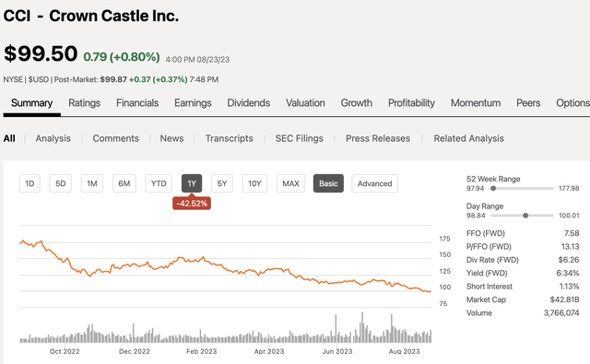Select the 1D chart range
Screen dimensions: 590x364
coord(29,183)
